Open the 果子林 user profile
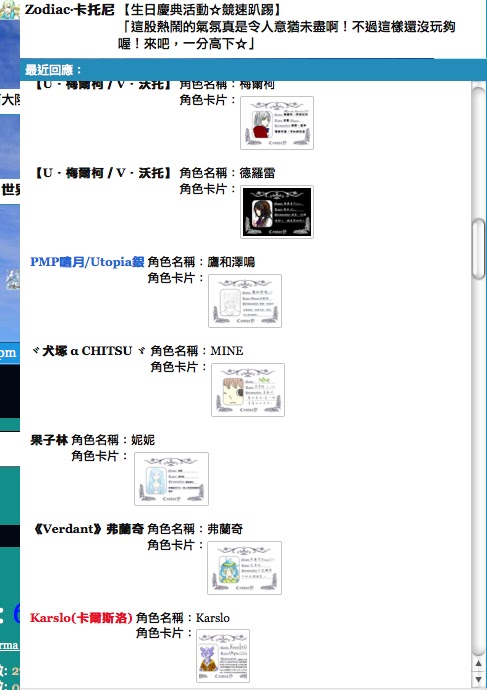 [49, 440]
